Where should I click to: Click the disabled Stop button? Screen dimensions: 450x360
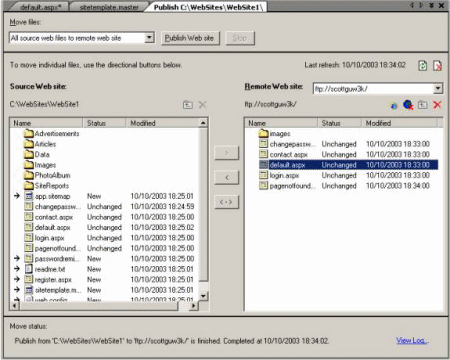tap(240, 38)
